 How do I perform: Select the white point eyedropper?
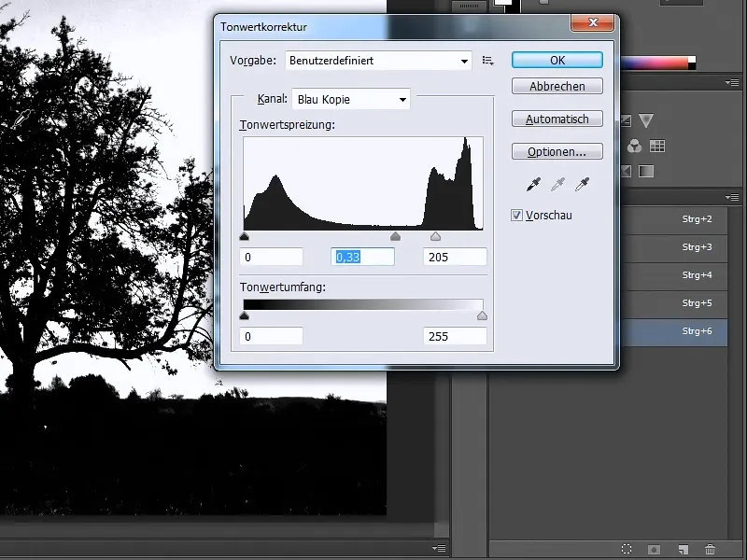[582, 184]
